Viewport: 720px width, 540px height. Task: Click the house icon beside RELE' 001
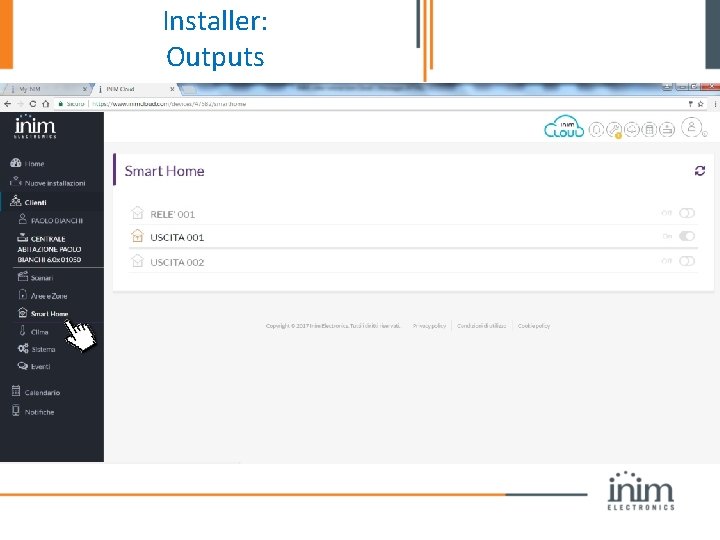pos(137,213)
